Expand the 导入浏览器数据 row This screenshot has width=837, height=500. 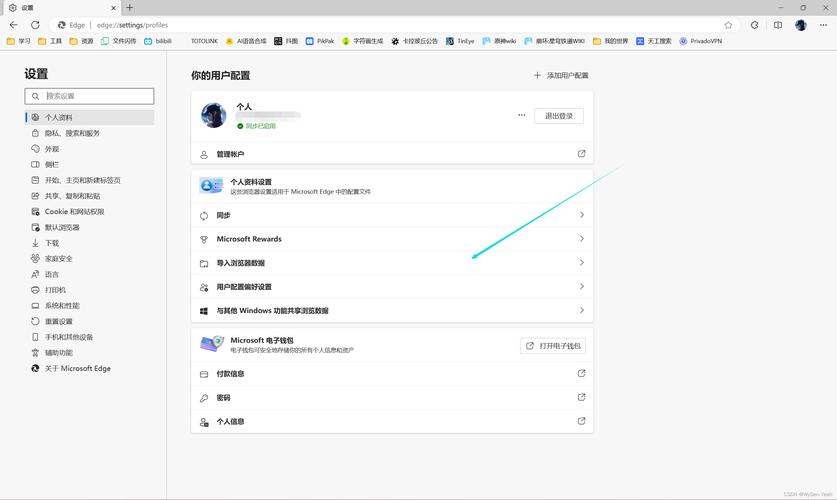[x=392, y=263]
